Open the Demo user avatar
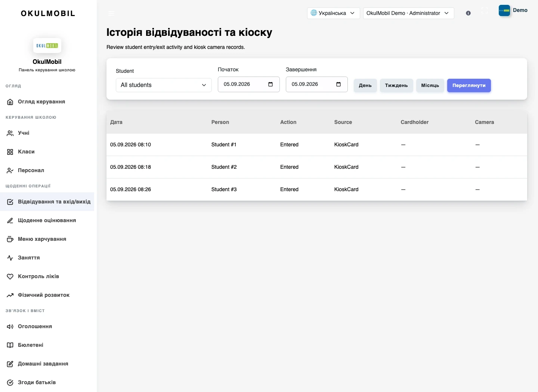The width and height of the screenshot is (538, 392). (x=504, y=10)
